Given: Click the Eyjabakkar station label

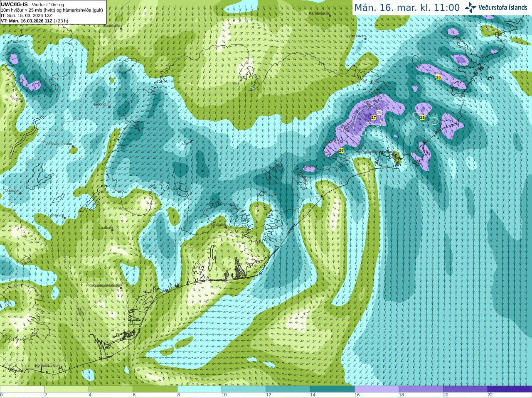Looking at the screenshot, I should tap(356, 36).
